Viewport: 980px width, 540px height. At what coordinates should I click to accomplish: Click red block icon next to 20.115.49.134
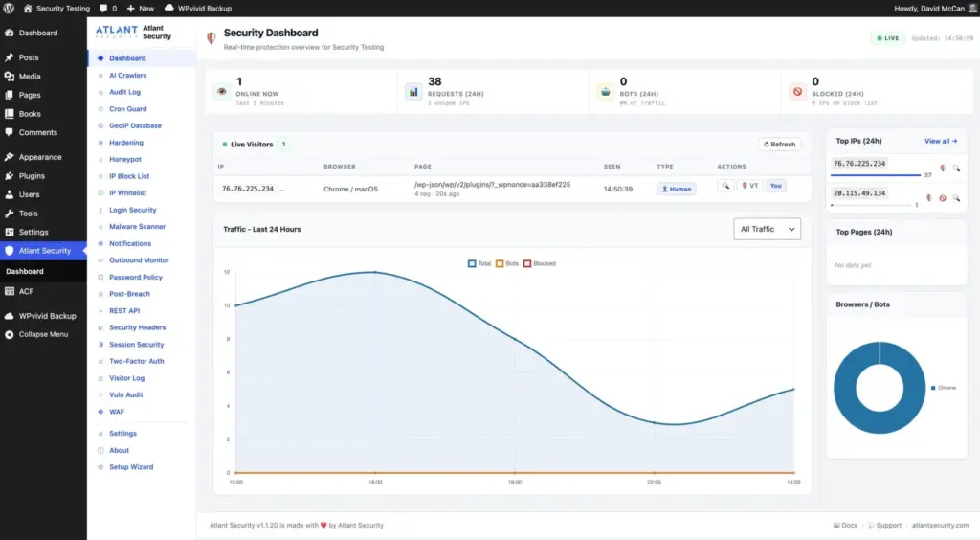point(943,198)
